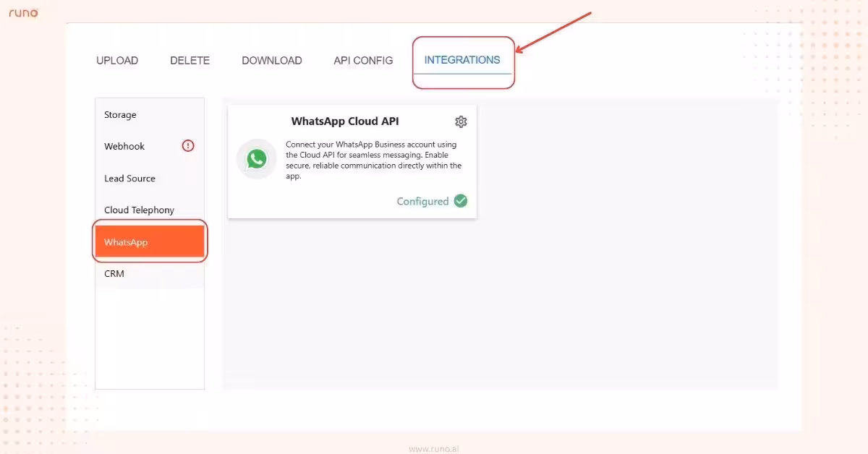Open the Webhook section

pos(124,145)
